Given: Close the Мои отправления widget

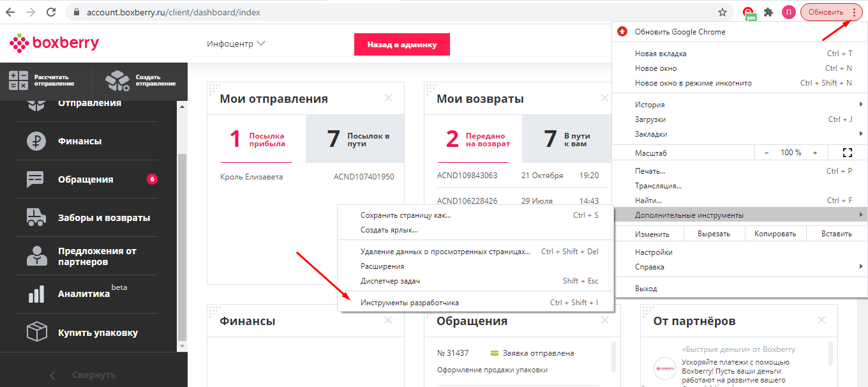Looking at the screenshot, I should [x=388, y=98].
